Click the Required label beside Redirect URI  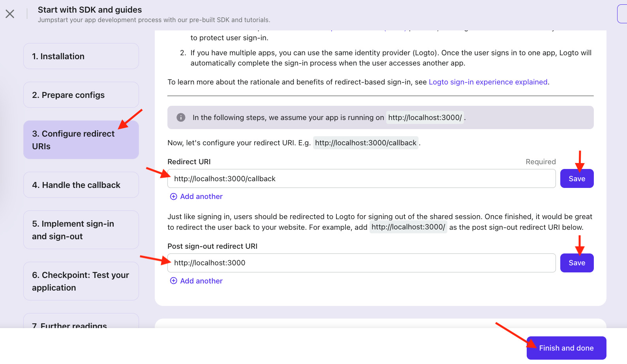tap(541, 161)
